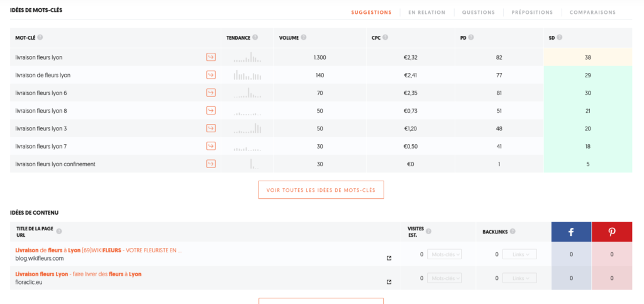Click 'Voir toutes les idées de mots-clés' button
The height and width of the screenshot is (304, 644).
[321, 190]
